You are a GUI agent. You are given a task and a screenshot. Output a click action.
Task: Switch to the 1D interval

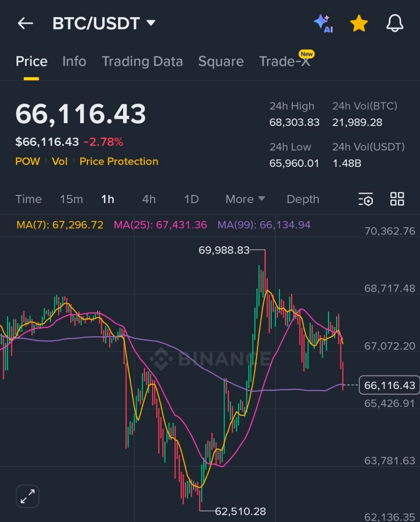pyautogui.click(x=191, y=199)
